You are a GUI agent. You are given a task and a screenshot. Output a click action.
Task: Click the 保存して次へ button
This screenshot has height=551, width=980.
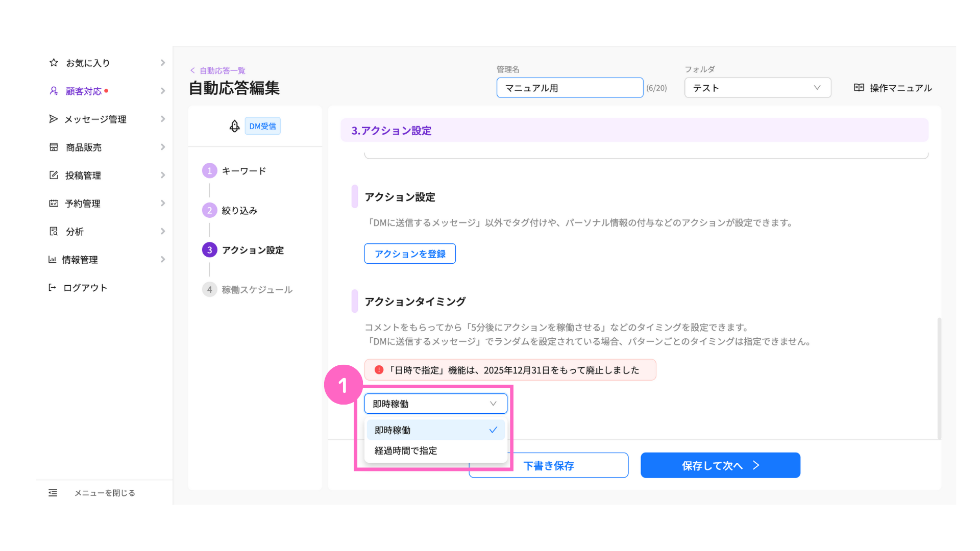tap(720, 465)
